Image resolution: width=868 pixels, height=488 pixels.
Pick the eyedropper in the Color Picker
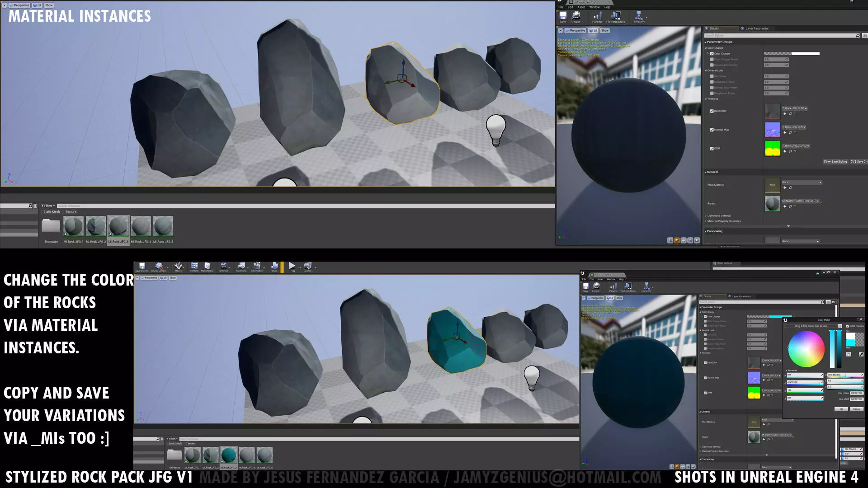861,354
